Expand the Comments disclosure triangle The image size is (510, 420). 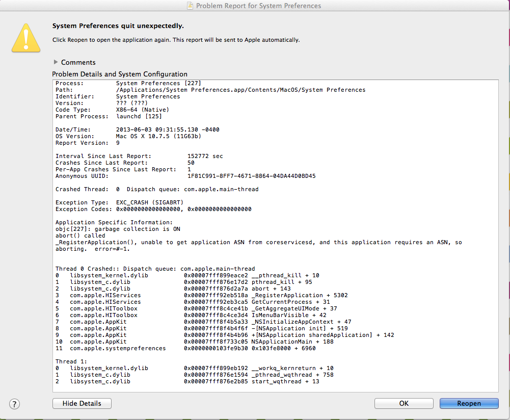point(56,62)
